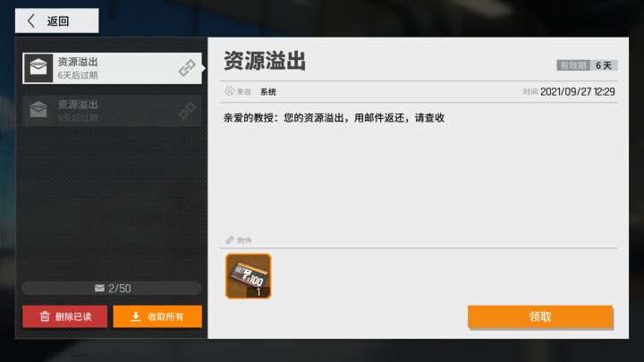Select the first 资源溢出 mail entry
This screenshot has height=362, width=644.
click(x=112, y=68)
